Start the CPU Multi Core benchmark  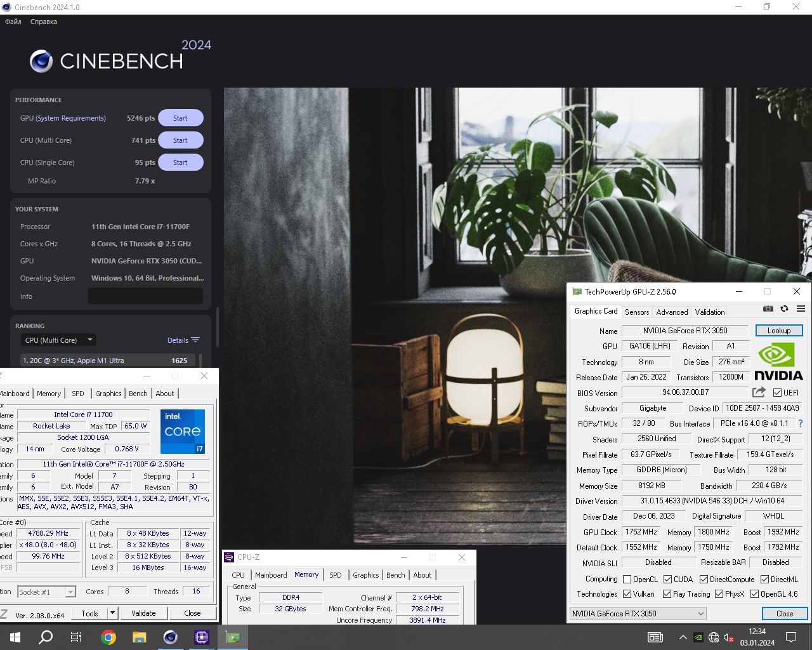tap(180, 140)
